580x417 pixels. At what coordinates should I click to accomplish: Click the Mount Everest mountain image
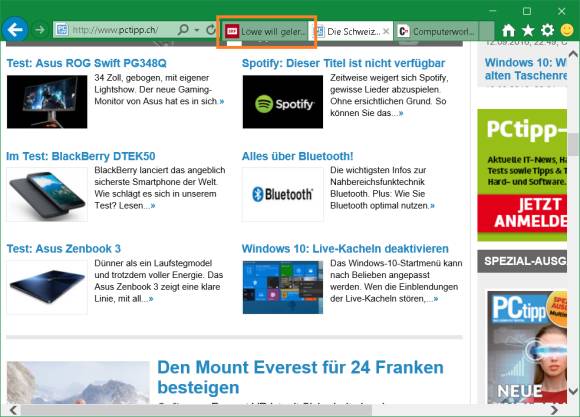click(78, 383)
